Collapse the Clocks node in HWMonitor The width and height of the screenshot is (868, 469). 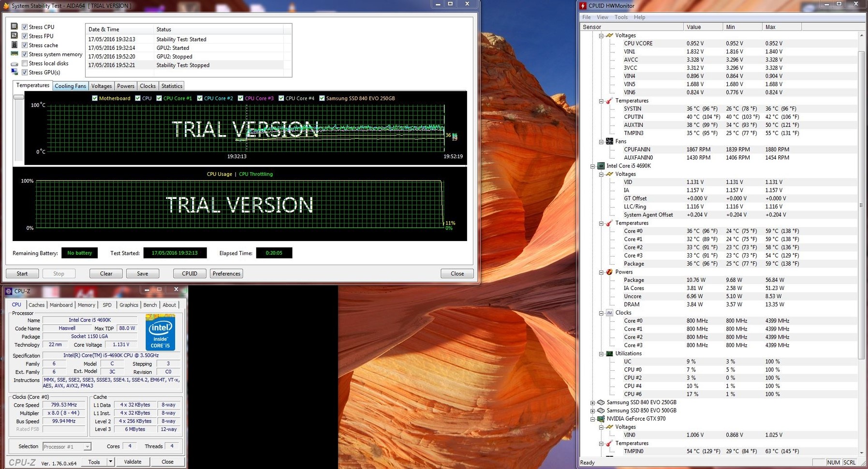pyautogui.click(x=601, y=313)
